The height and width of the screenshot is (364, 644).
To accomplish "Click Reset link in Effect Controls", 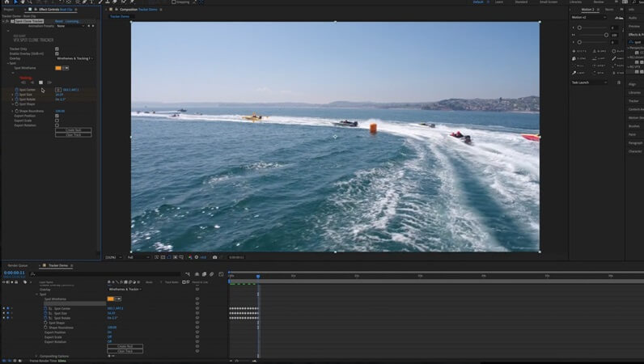I will pyautogui.click(x=59, y=21).
